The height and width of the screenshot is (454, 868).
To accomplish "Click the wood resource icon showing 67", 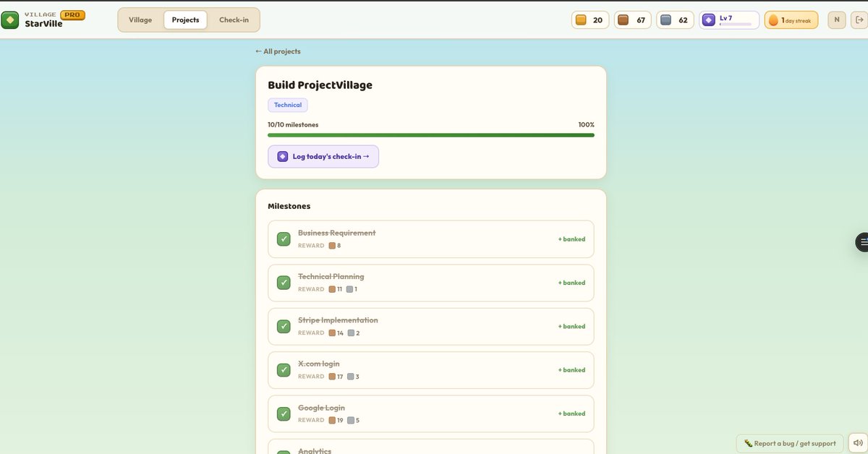I will [624, 20].
